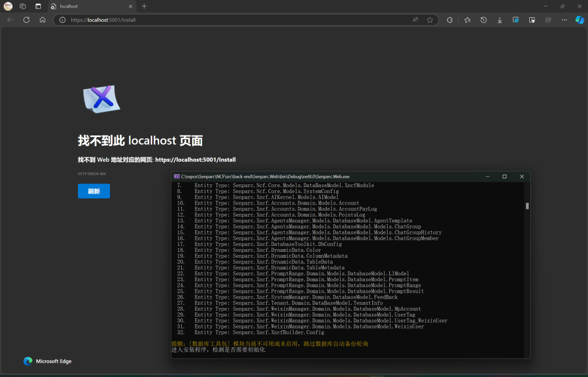This screenshot has width=588, height=377.
Task: Open the Favorites list icon
Action: [467, 20]
